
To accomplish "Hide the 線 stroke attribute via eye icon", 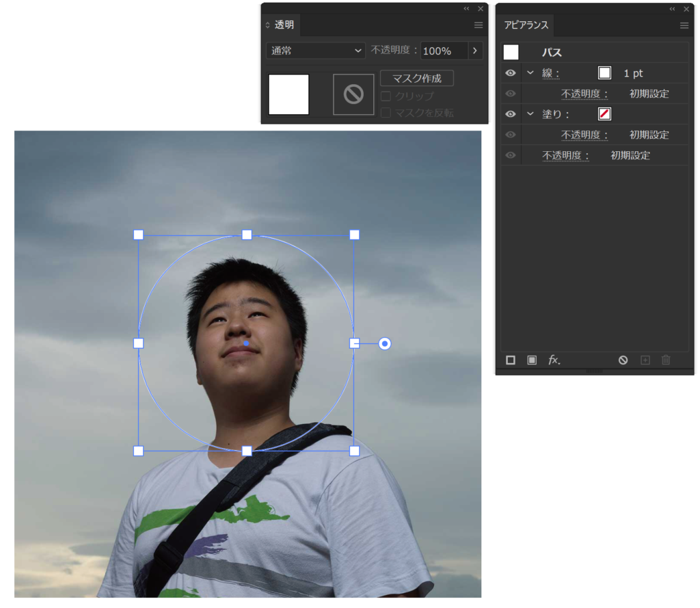I will tap(510, 73).
